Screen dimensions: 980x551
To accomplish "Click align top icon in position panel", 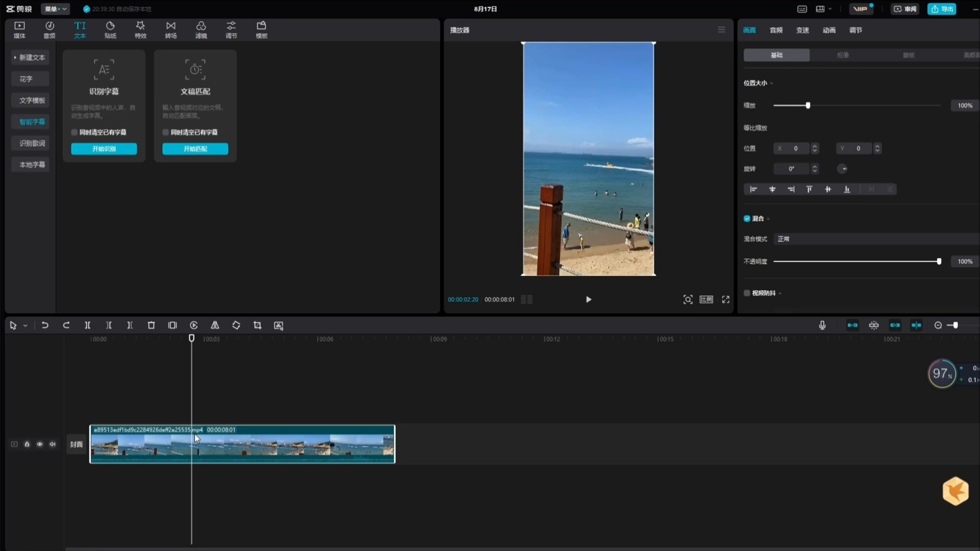I will 809,189.
